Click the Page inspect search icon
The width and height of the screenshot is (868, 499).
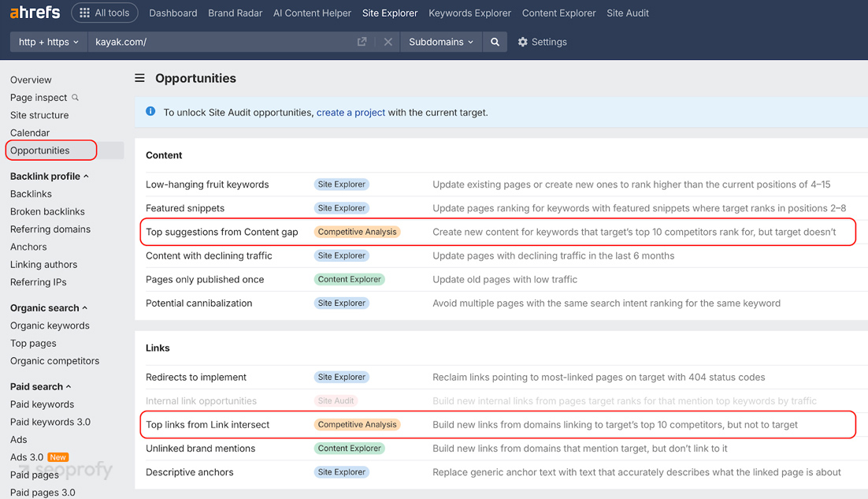point(76,98)
